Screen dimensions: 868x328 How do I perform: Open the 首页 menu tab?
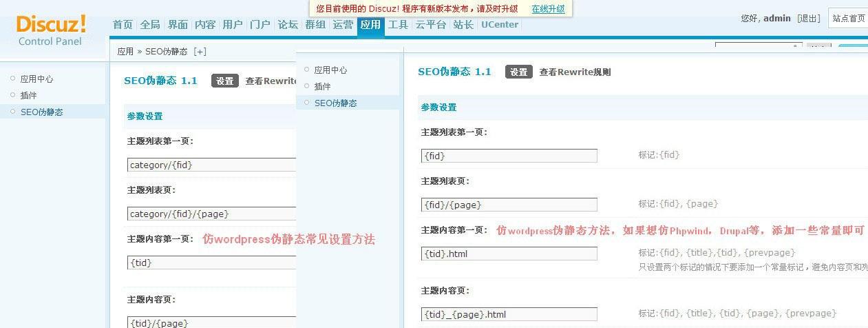(x=123, y=25)
